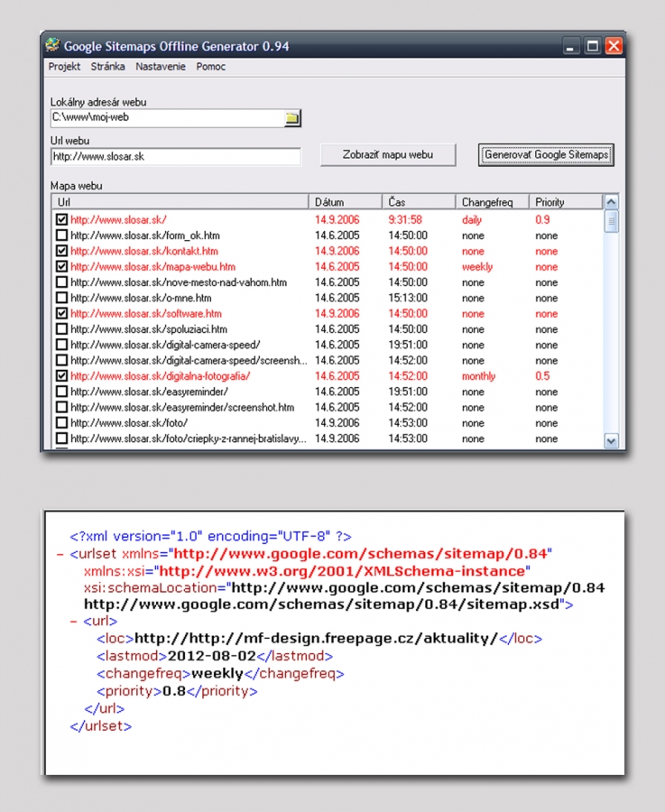Close the Google Sitemaps Generator window
Image resolution: width=665 pixels, height=812 pixels.
[x=614, y=46]
